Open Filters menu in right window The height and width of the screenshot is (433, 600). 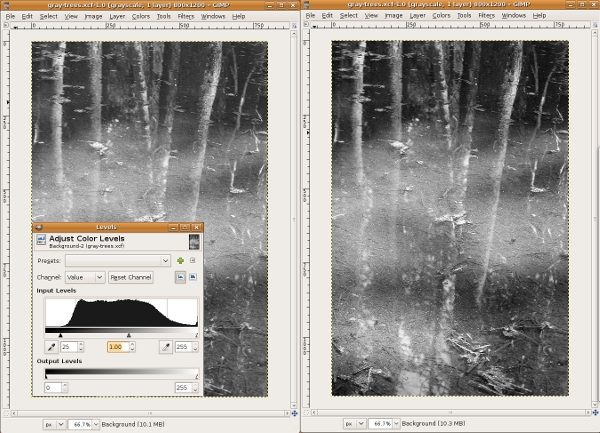point(485,16)
